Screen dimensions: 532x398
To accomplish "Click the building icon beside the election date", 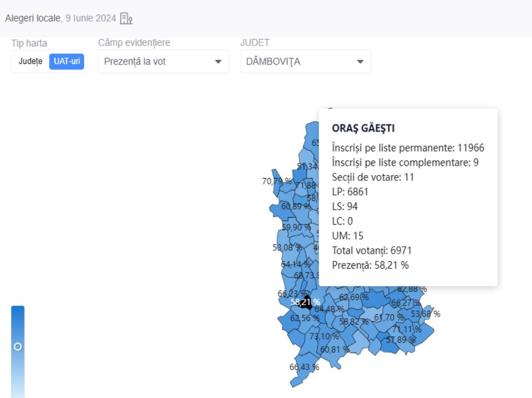I will click(x=126, y=18).
